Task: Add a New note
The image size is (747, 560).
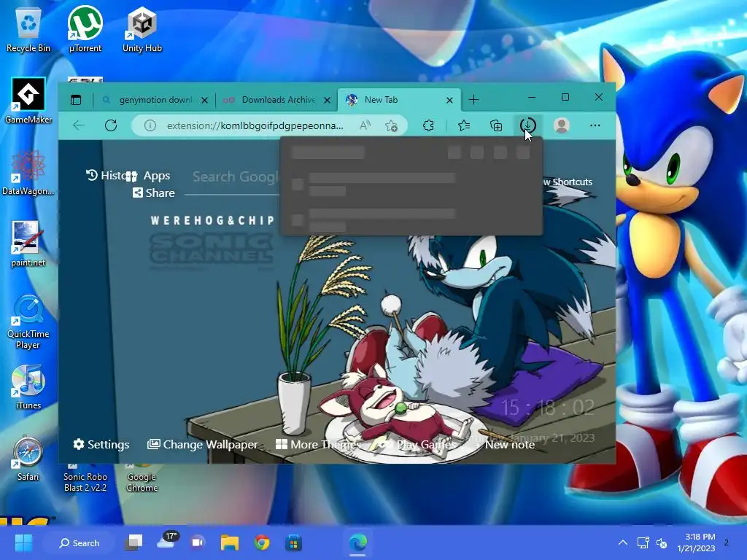Action: [x=505, y=444]
